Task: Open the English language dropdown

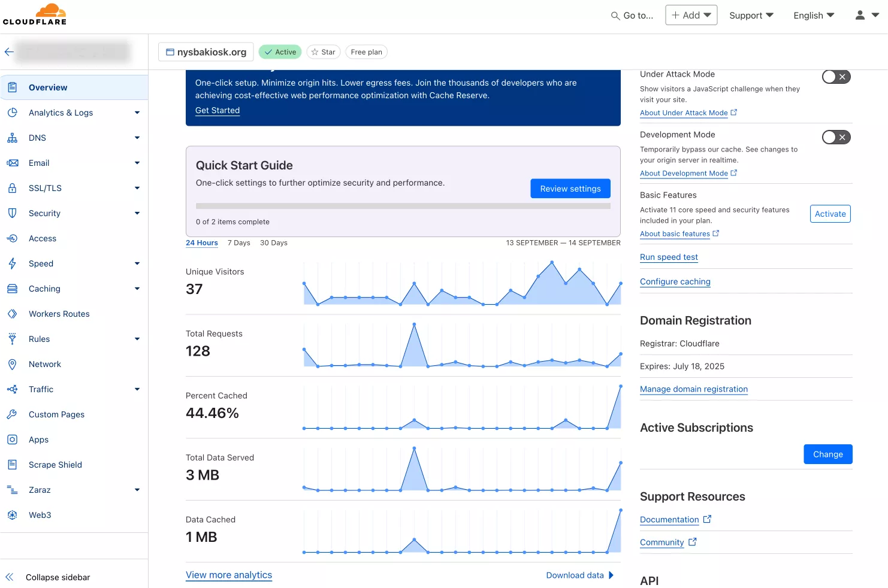Action: tap(813, 16)
